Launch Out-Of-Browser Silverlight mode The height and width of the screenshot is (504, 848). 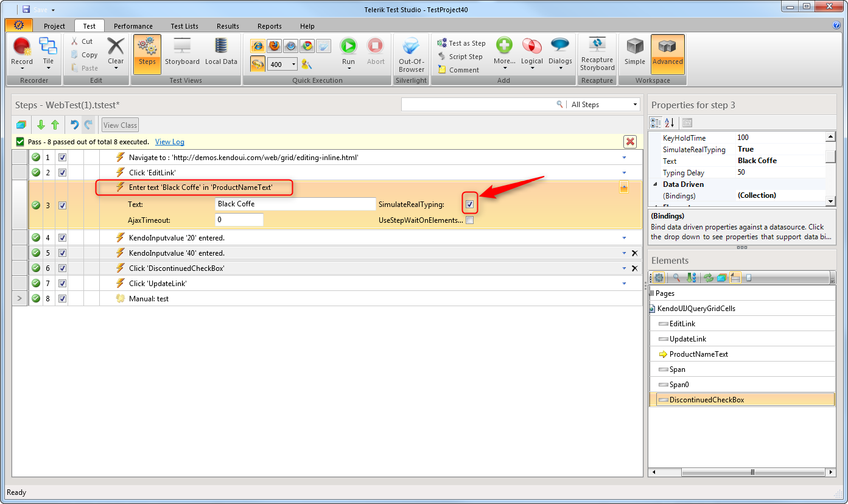(x=412, y=55)
